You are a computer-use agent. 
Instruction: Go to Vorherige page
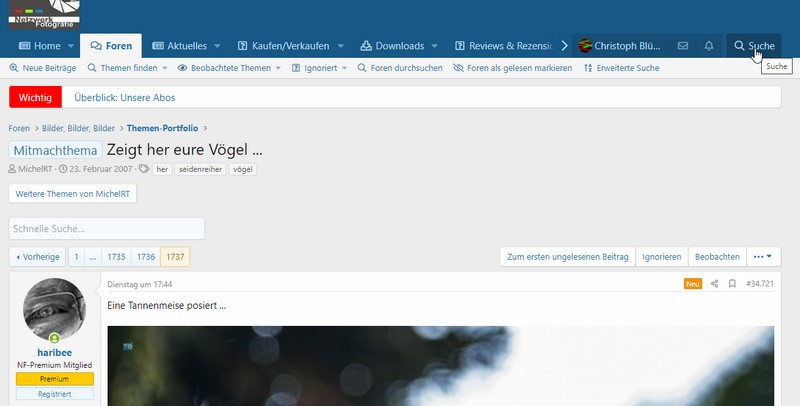37,257
